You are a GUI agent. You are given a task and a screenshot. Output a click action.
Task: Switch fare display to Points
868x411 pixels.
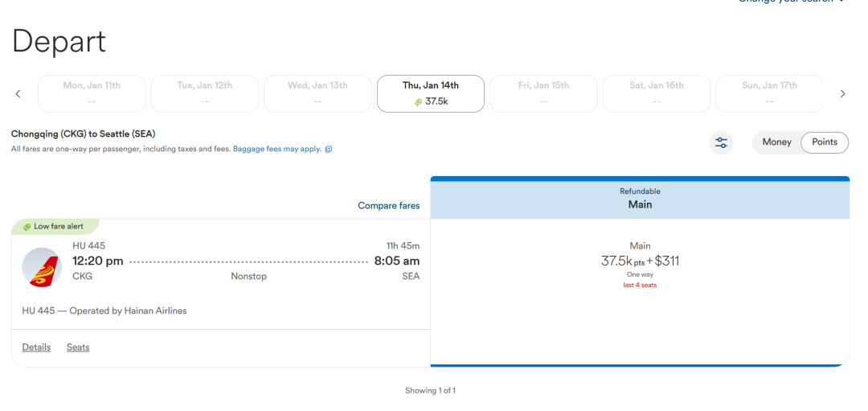tap(825, 142)
